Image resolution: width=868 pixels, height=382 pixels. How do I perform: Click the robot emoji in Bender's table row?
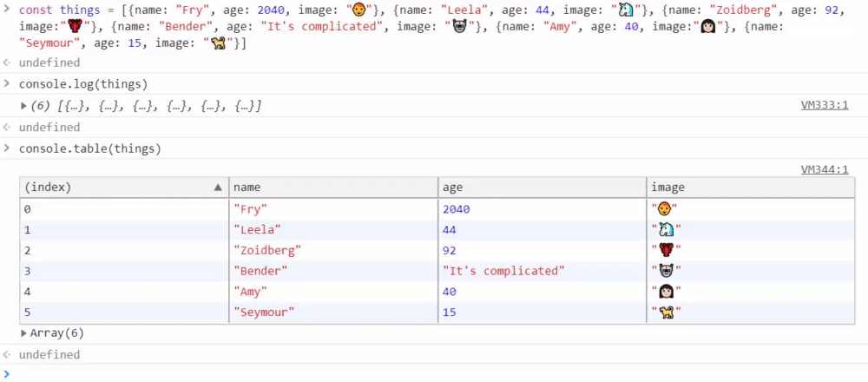coord(665,272)
